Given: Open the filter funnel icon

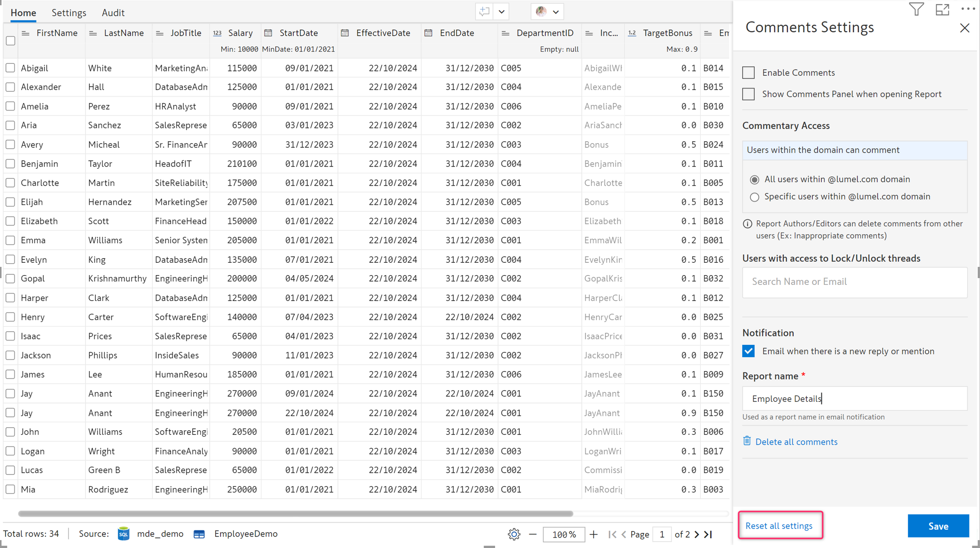Looking at the screenshot, I should point(916,9).
